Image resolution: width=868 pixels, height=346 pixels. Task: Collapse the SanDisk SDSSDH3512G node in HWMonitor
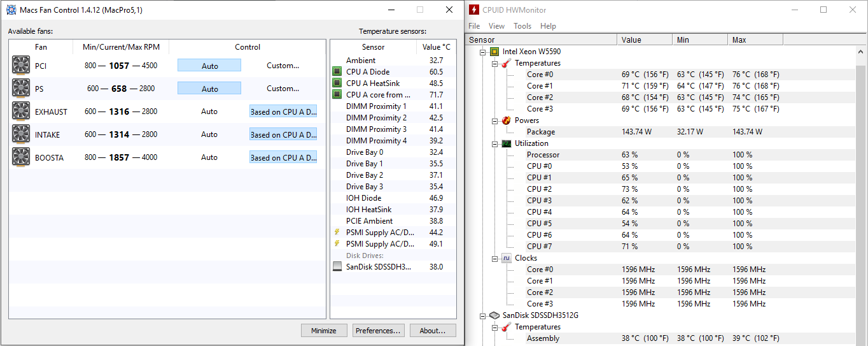(x=483, y=315)
